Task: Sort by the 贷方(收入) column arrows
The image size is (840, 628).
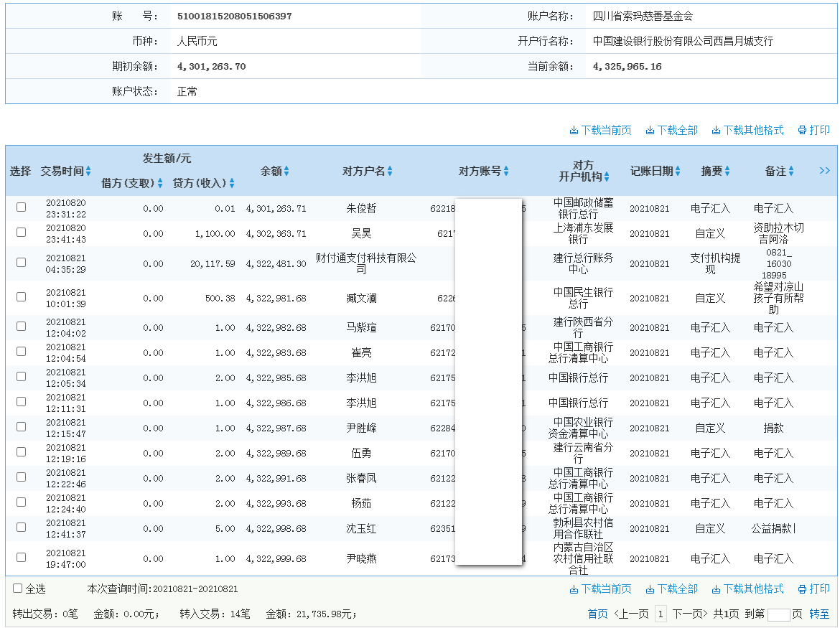Action: pyautogui.click(x=233, y=183)
